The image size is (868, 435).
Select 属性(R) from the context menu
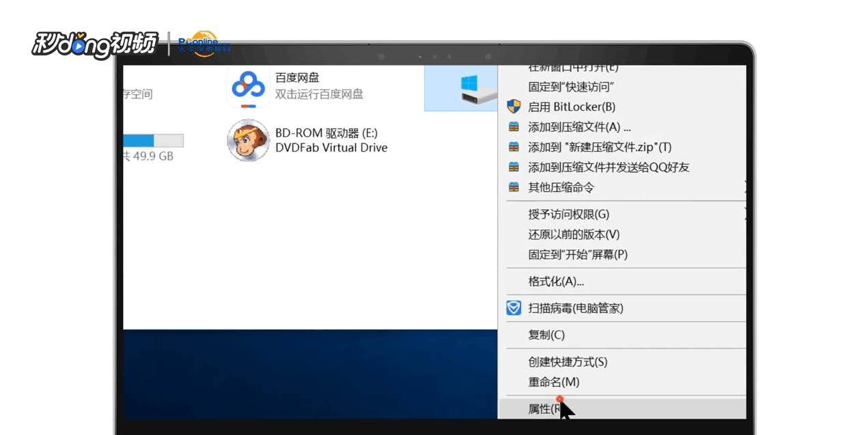543,408
